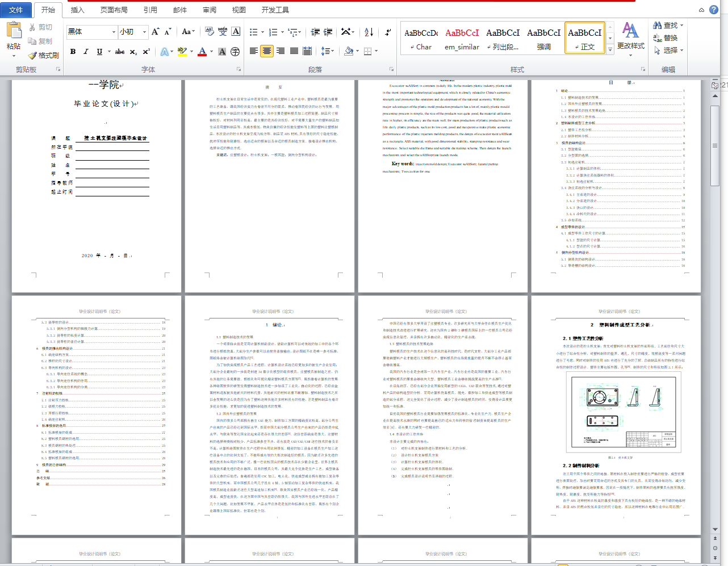Apply superscript formatting
The height and width of the screenshot is (566, 728).
point(146,52)
